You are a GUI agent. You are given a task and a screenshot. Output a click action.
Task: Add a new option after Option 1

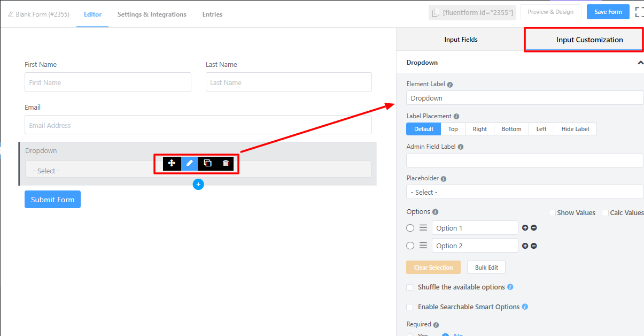click(525, 228)
